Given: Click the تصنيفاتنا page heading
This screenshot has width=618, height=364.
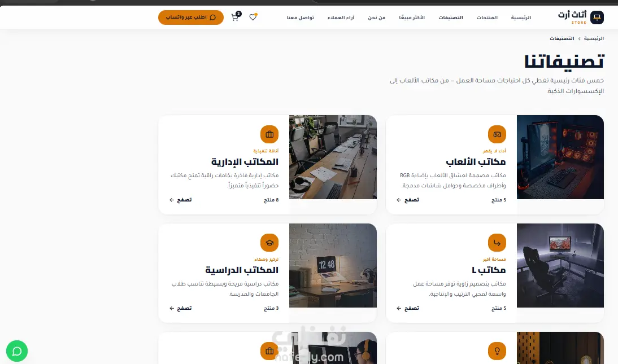Looking at the screenshot, I should (x=564, y=62).
